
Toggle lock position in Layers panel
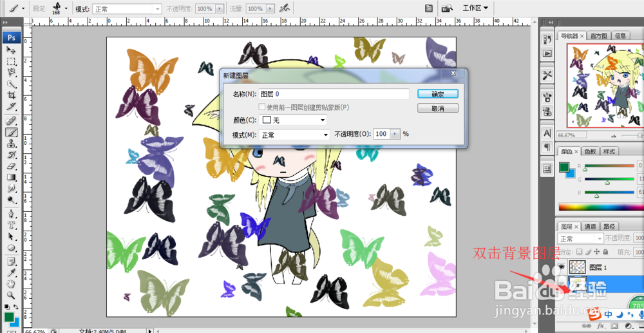point(597,252)
